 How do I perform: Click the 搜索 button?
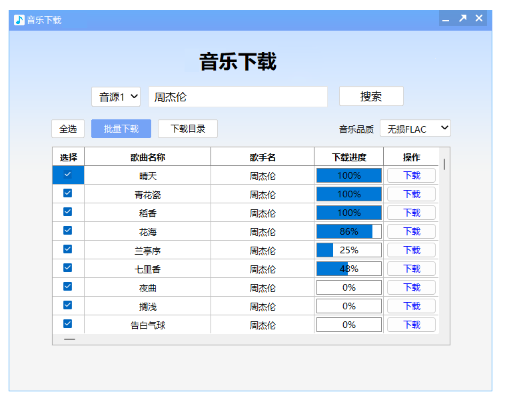(x=371, y=97)
